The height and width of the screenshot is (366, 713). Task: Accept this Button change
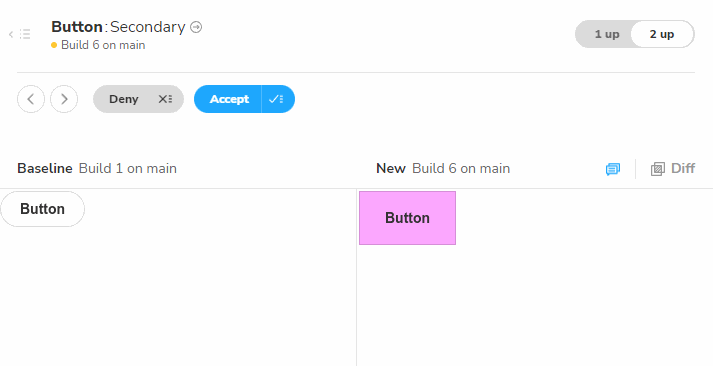(229, 99)
